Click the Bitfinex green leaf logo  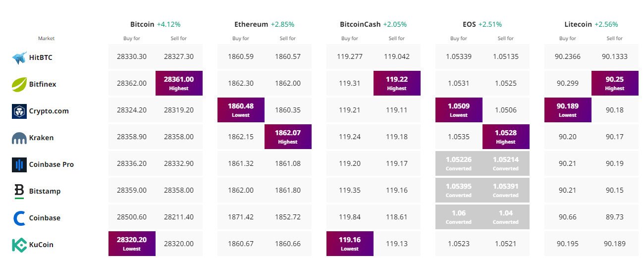[19, 84]
